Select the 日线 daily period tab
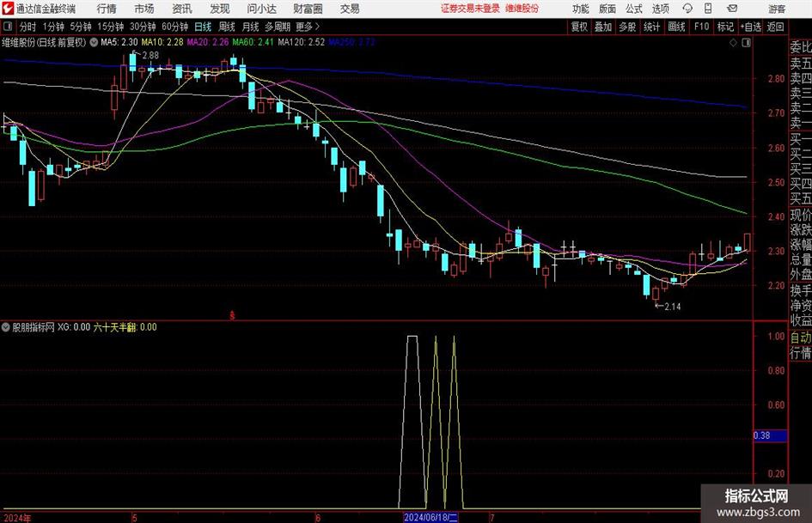812x523 pixels. [x=203, y=27]
